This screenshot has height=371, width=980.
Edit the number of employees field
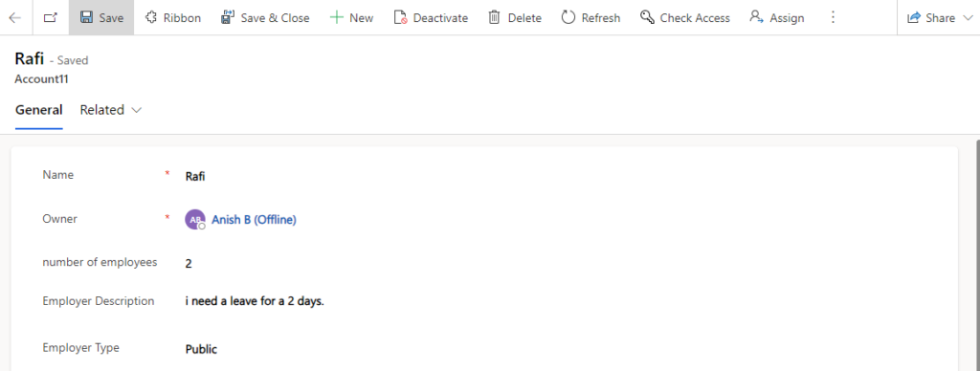click(x=563, y=264)
